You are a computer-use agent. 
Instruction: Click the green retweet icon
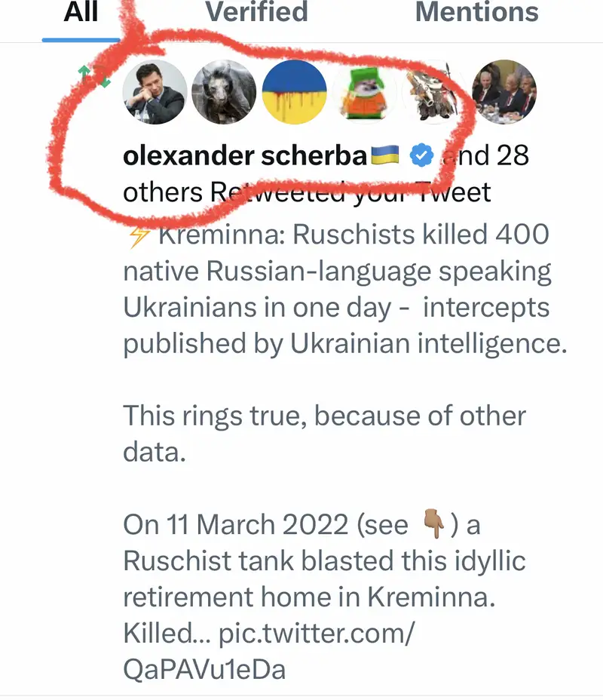96,75
